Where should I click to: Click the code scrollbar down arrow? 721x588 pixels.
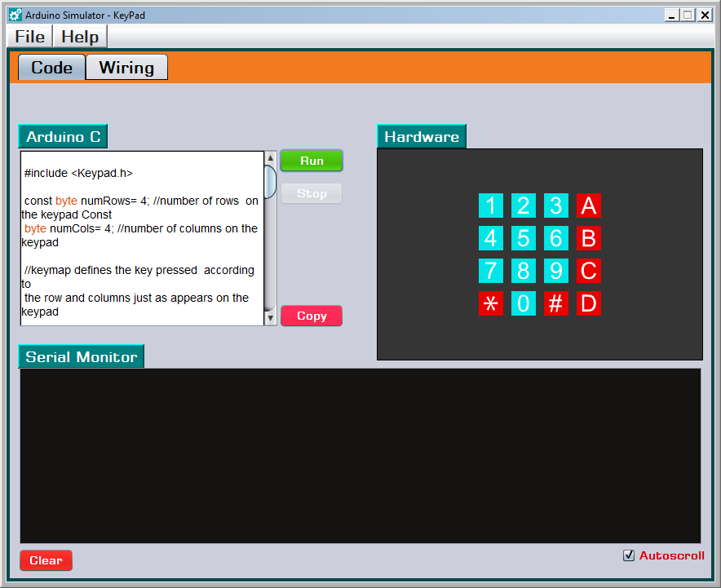(x=270, y=316)
